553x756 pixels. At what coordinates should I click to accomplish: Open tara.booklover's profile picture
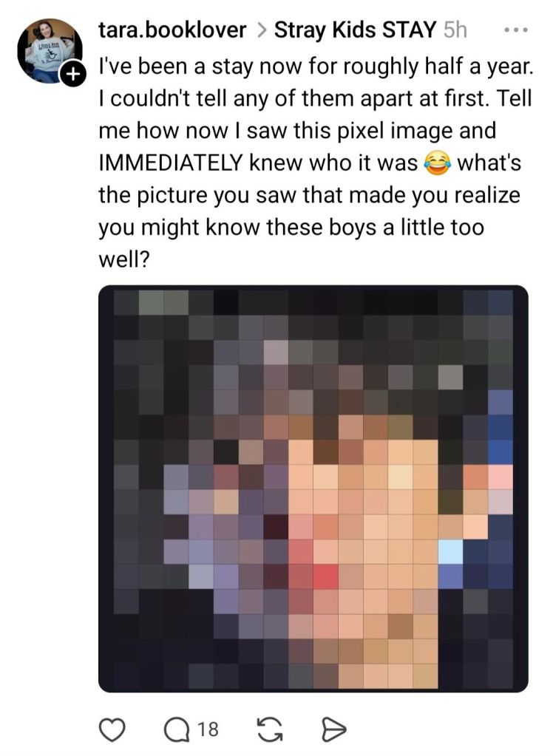coord(50,51)
